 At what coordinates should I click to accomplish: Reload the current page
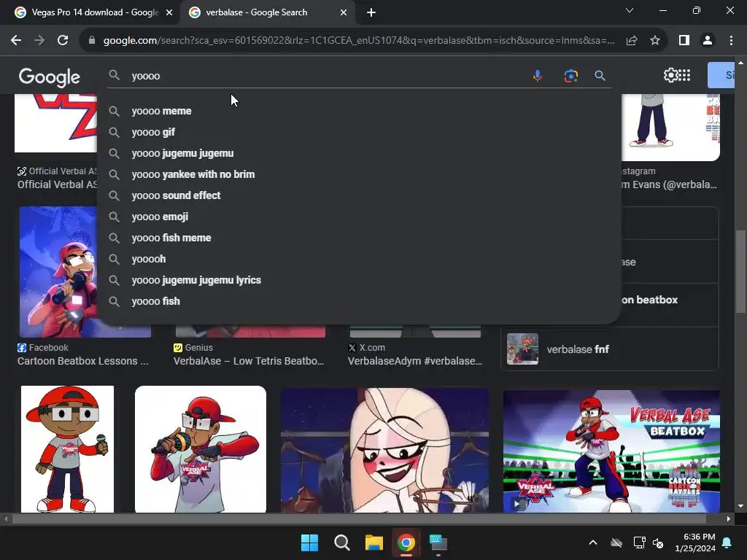(x=63, y=41)
